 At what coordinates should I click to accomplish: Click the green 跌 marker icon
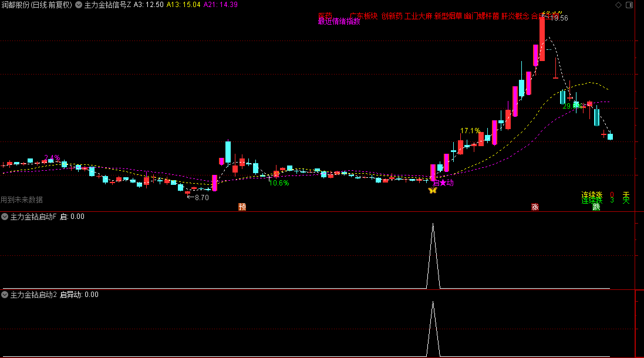[596, 207]
